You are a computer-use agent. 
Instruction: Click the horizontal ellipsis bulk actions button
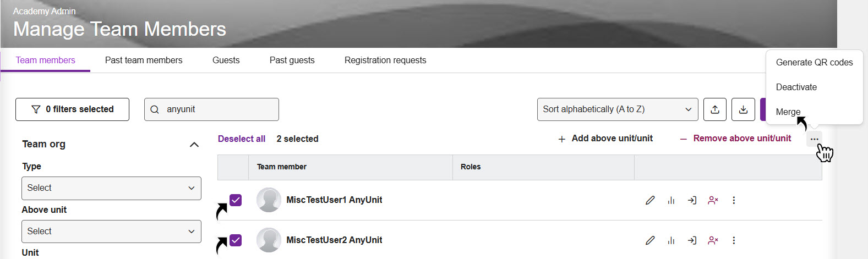coord(814,139)
